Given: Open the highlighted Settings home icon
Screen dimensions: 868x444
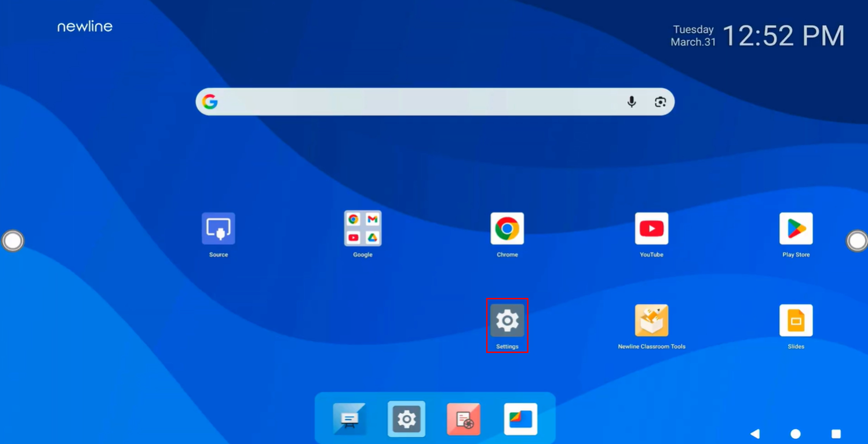Looking at the screenshot, I should pyautogui.click(x=507, y=321).
